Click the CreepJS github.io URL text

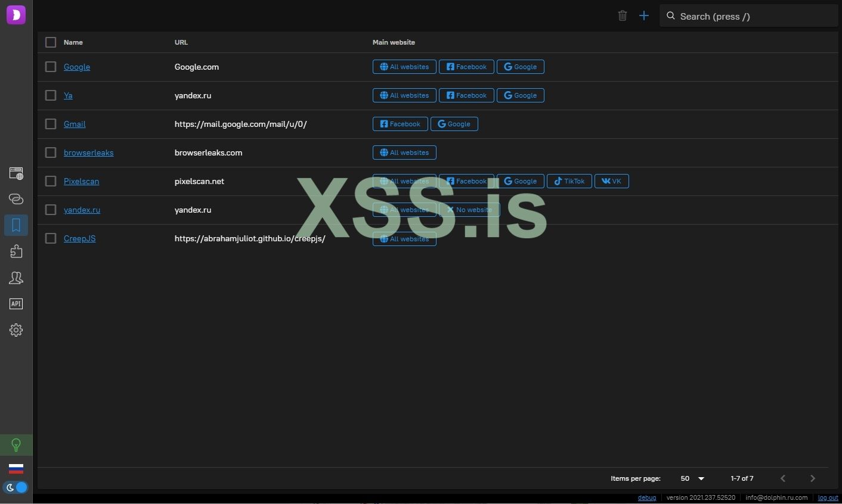pos(250,238)
